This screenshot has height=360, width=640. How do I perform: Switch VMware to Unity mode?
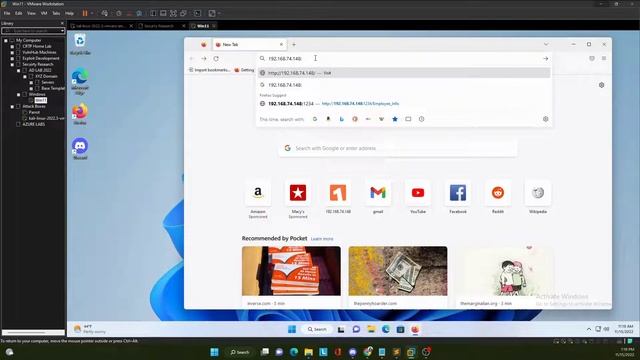click(184, 13)
